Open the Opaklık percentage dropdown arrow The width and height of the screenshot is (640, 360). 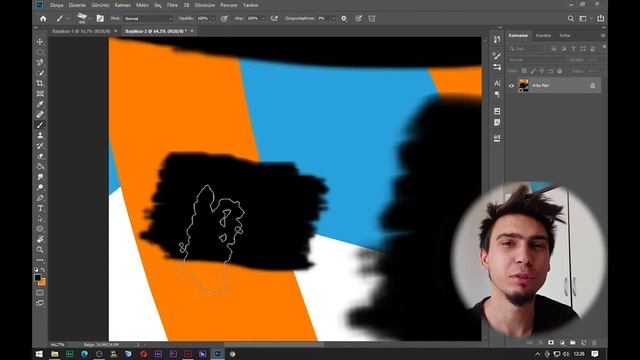213,18
